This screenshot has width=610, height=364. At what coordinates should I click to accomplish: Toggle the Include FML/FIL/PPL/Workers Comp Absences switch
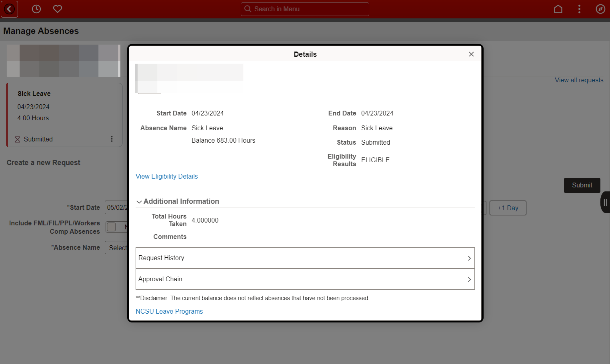pyautogui.click(x=117, y=227)
